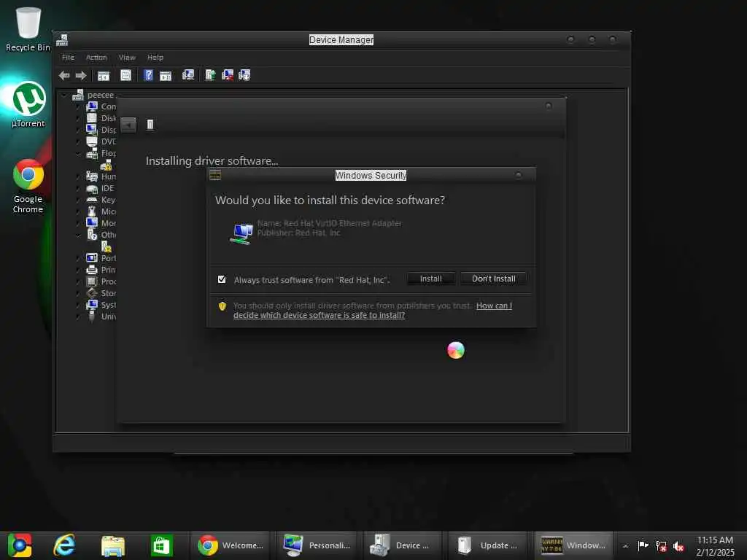Open the Action menu in Device Manager
747x560 pixels.
pos(96,57)
